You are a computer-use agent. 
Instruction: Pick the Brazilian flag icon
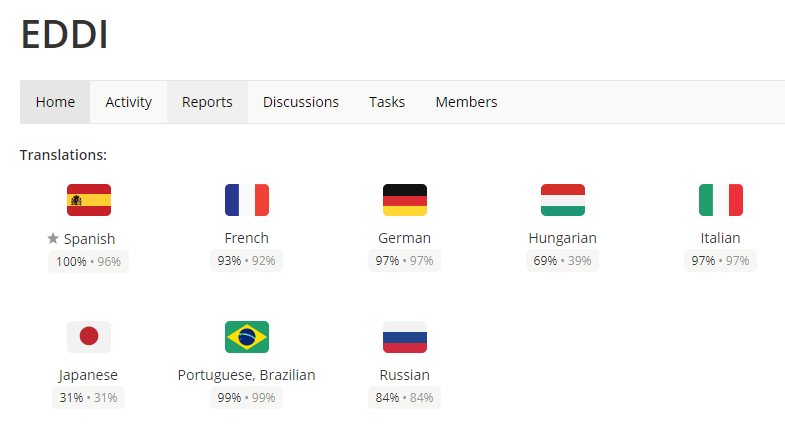[247, 337]
